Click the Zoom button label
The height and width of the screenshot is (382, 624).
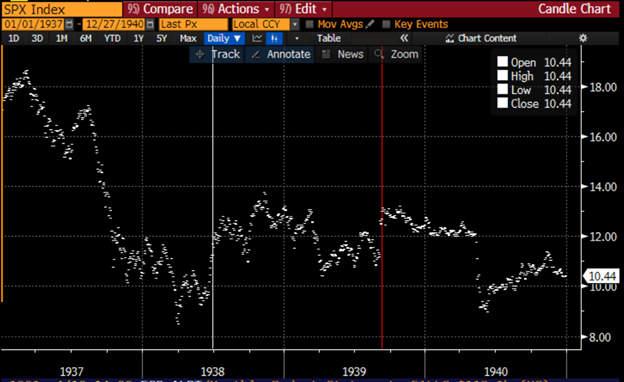pos(404,54)
